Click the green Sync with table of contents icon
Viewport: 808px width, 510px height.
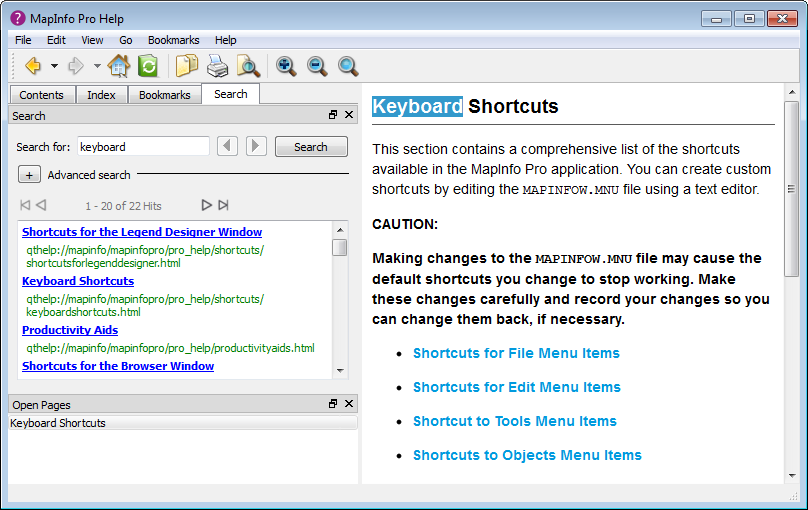pyautogui.click(x=148, y=66)
